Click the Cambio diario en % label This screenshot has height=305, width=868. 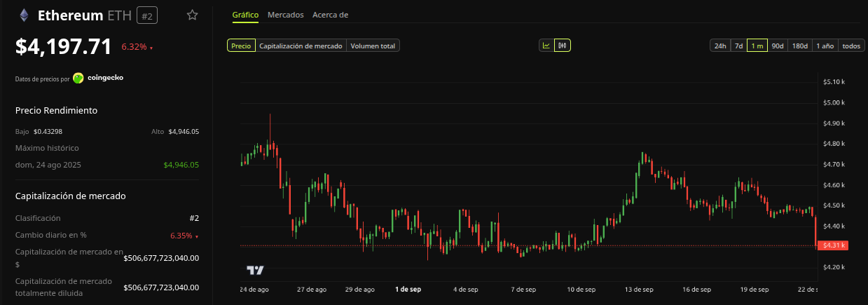tap(51, 235)
